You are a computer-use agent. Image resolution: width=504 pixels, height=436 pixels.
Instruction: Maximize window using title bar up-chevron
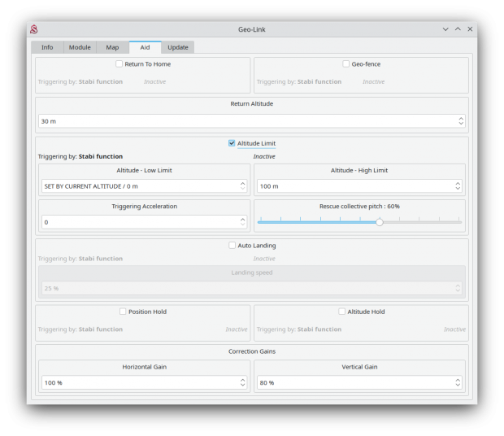click(458, 29)
